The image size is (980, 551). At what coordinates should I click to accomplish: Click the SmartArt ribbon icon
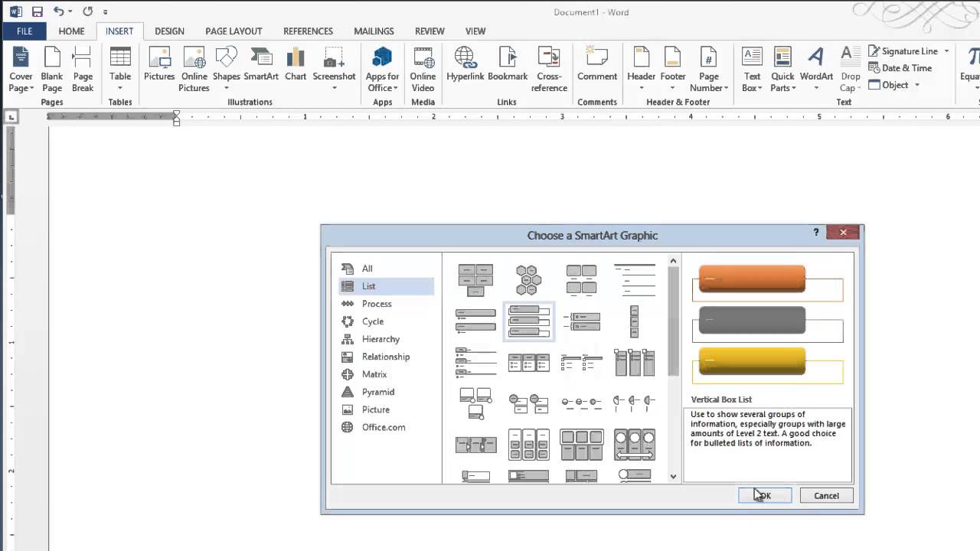[261, 64]
